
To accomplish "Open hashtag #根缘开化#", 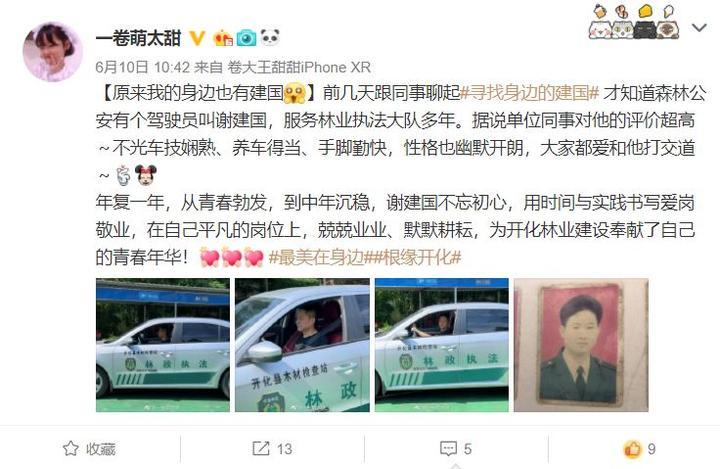I will (413, 258).
